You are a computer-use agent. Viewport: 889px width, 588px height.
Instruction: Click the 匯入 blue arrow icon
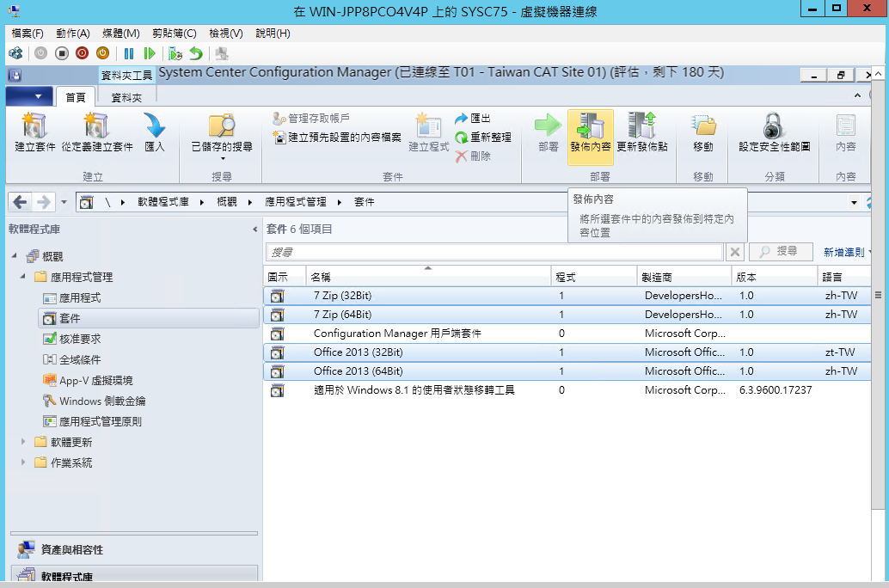[154, 126]
